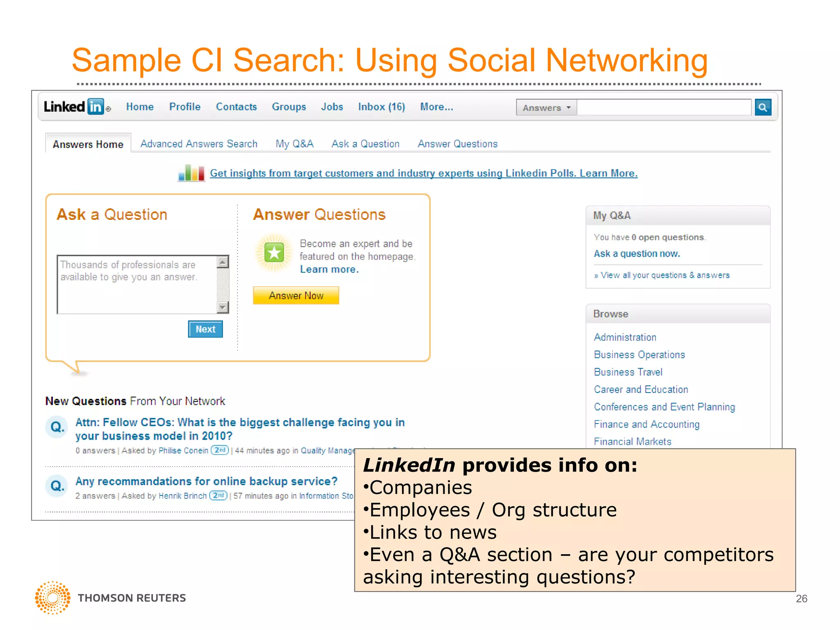This screenshot has height=630, width=840.
Task: Click the Browse sidebar header
Action: coord(678,314)
